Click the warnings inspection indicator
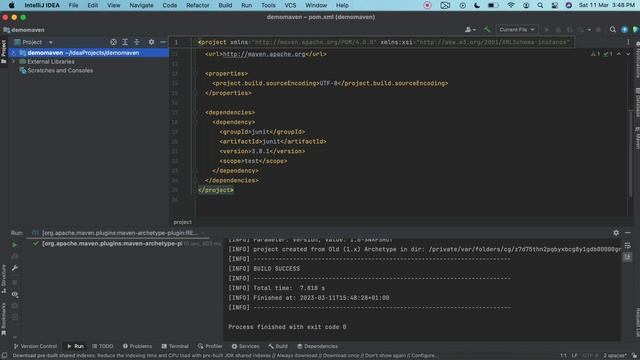The width and height of the screenshot is (640, 360). point(595,54)
